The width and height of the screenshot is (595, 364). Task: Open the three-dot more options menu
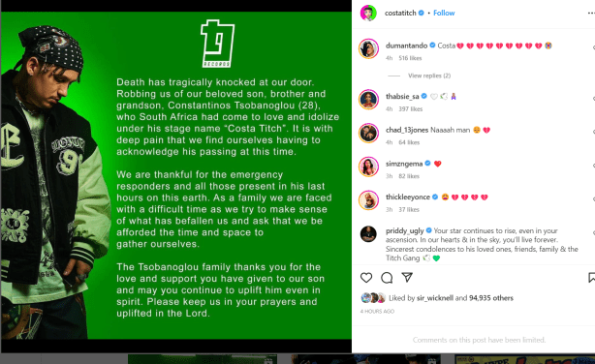(x=591, y=13)
